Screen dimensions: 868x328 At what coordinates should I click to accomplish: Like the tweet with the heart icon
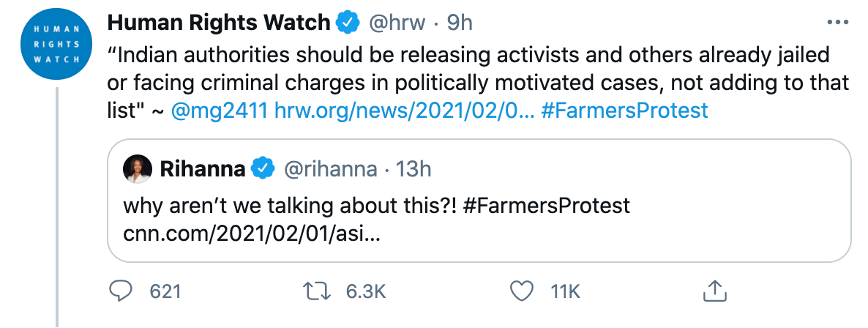pyautogui.click(x=522, y=291)
